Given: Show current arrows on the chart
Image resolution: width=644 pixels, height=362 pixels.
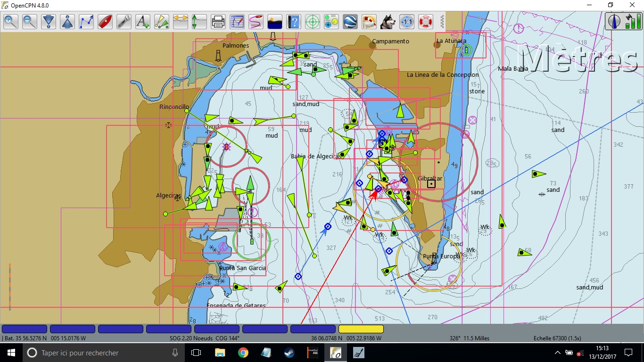Looking at the screenshot, I should pyautogui.click(x=181, y=21).
